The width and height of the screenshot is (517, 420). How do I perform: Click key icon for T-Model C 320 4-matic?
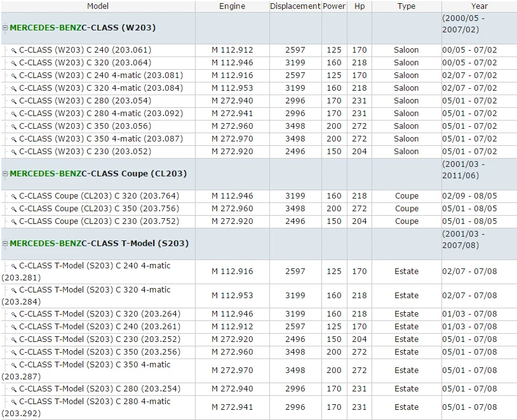[14, 290]
